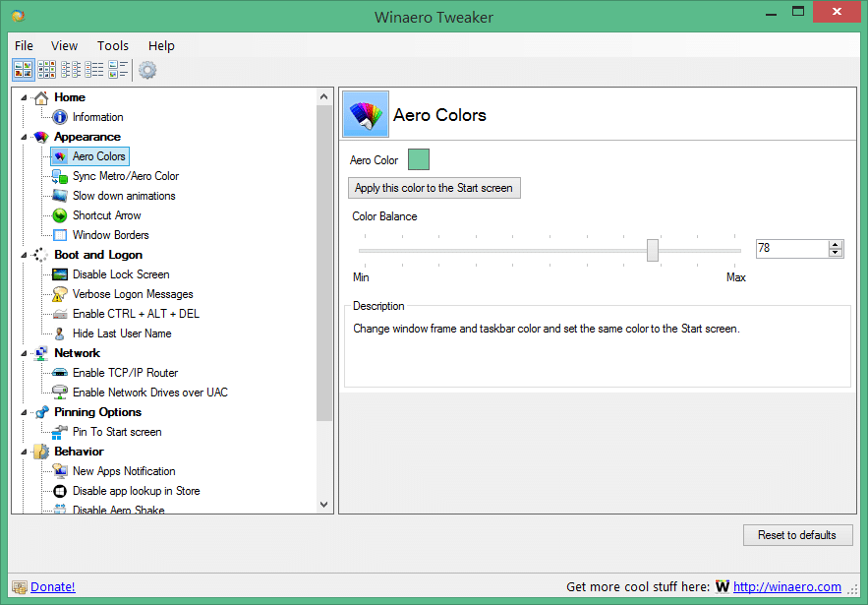Increase Color Balance with the up spinner

tap(836, 244)
